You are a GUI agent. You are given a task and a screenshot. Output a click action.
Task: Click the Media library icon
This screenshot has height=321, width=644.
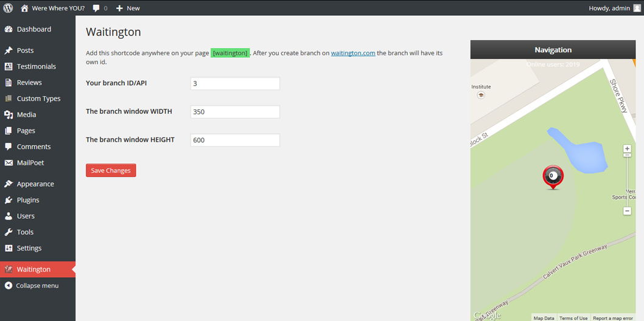8,115
